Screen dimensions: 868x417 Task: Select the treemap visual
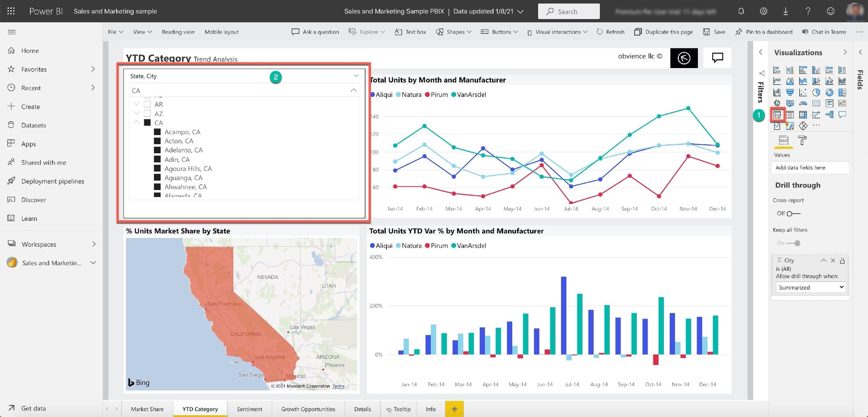click(842, 92)
